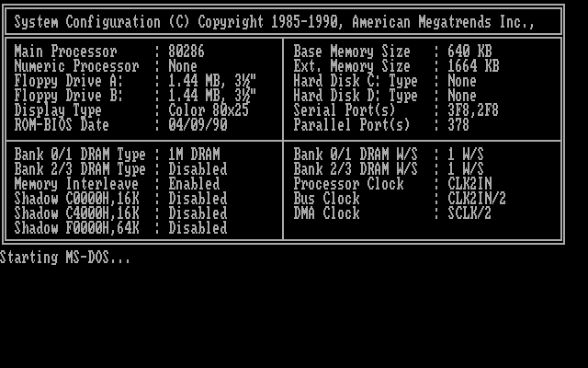Select the 'Memory Interleave' label

click(76, 184)
